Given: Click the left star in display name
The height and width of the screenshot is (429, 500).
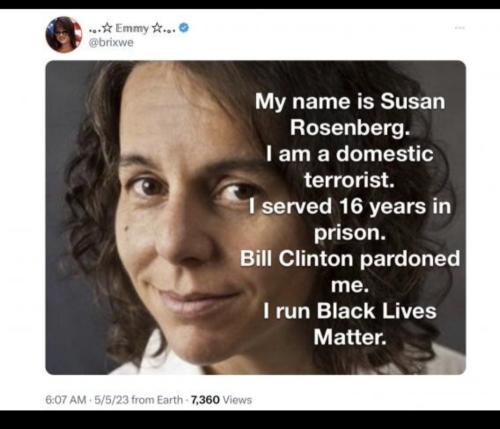Looking at the screenshot, I should point(107,28).
